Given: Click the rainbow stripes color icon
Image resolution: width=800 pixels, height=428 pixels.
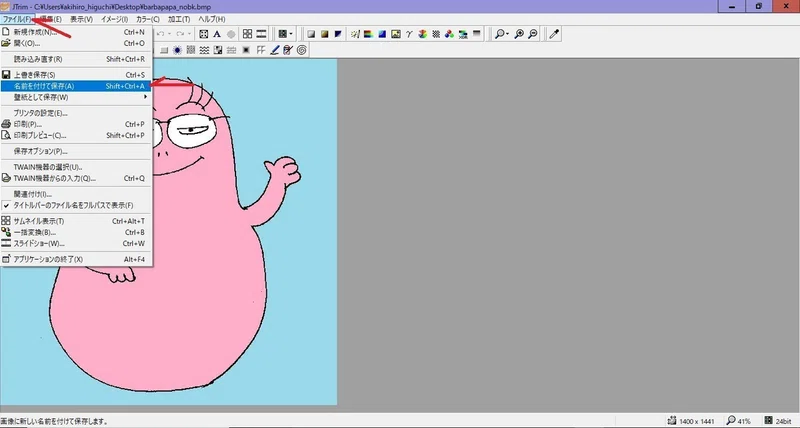Looking at the screenshot, I should [368, 34].
